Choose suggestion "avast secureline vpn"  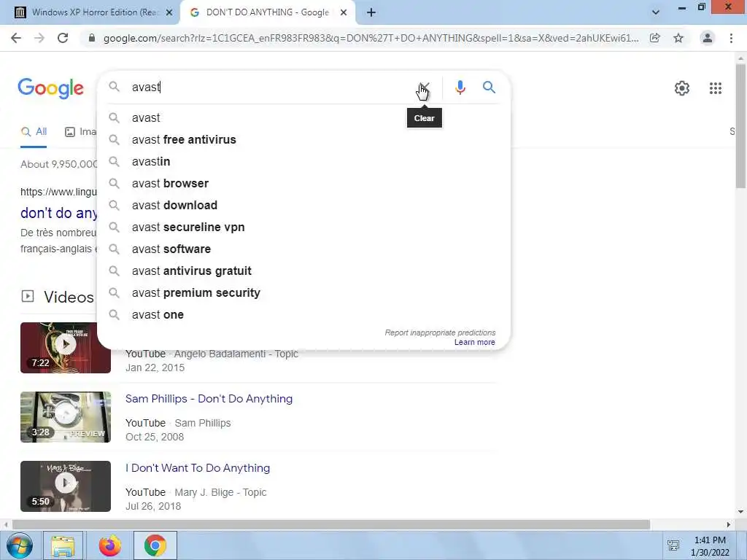303,227
